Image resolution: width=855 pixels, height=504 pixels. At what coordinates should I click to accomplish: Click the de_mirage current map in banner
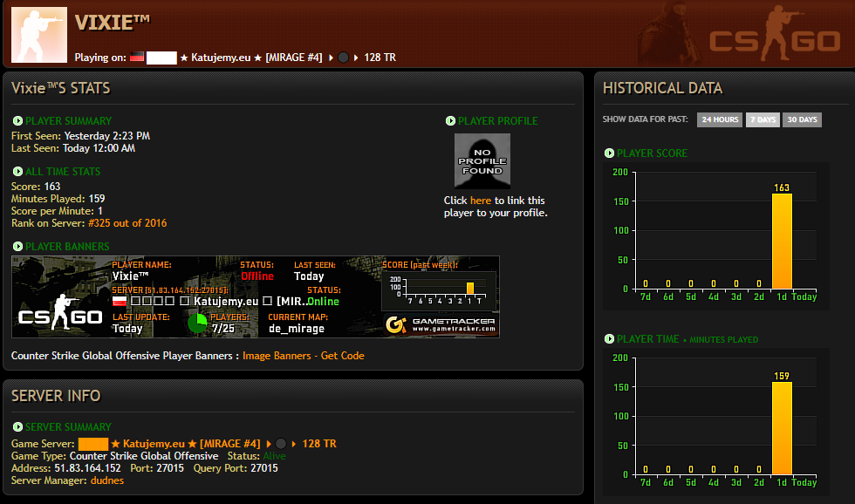296,329
